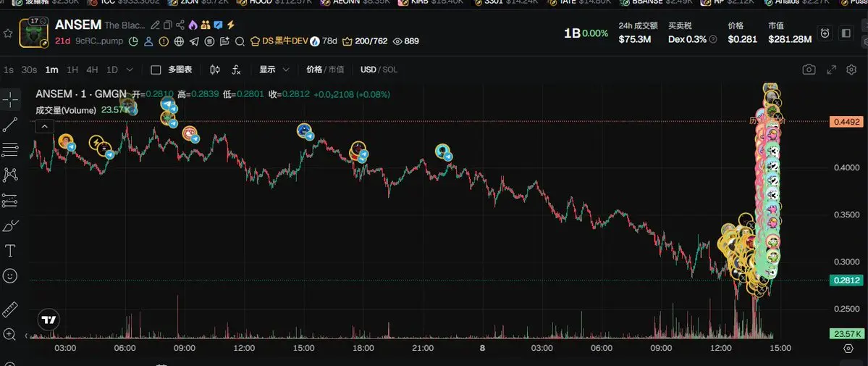Viewport: 868px width, 366px height.
Task: Switch chart to 市值 market cap mode
Action: click(336, 70)
